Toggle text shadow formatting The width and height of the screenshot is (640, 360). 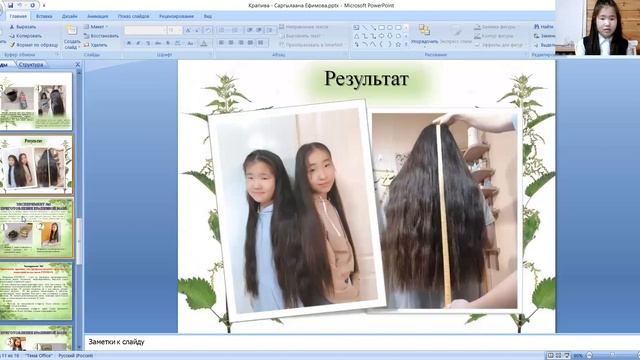click(168, 43)
